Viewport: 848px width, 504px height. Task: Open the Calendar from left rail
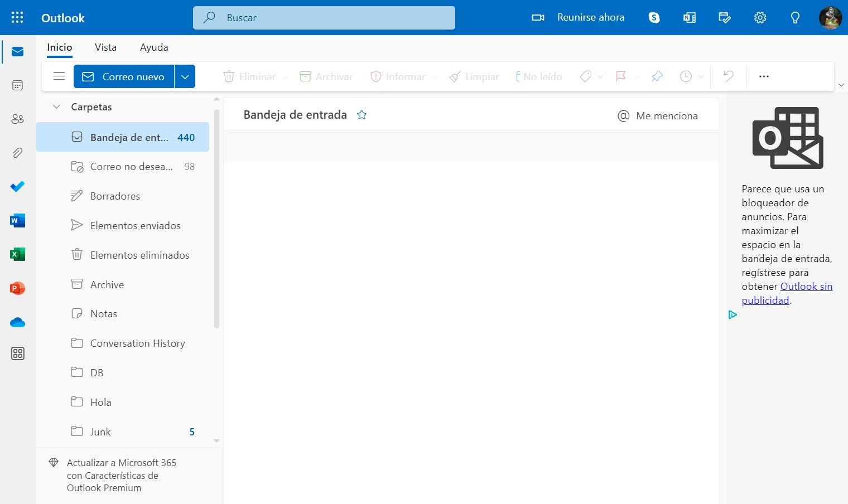click(x=17, y=85)
